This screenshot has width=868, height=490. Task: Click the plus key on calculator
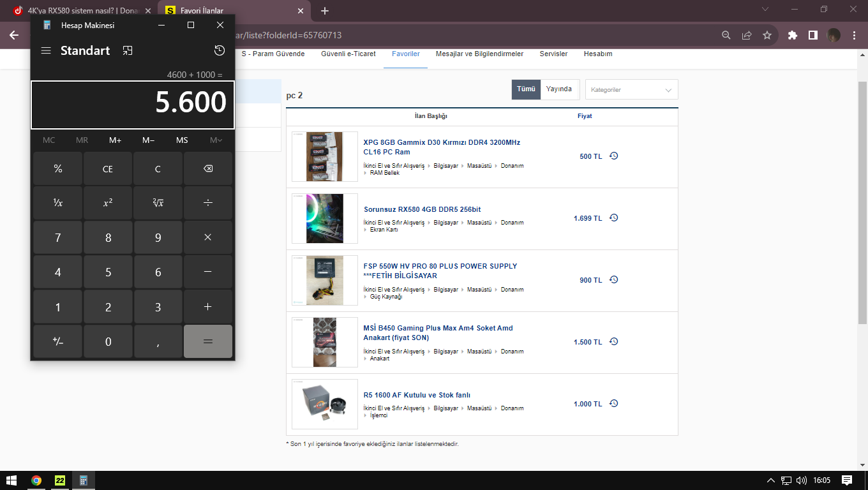tap(208, 307)
